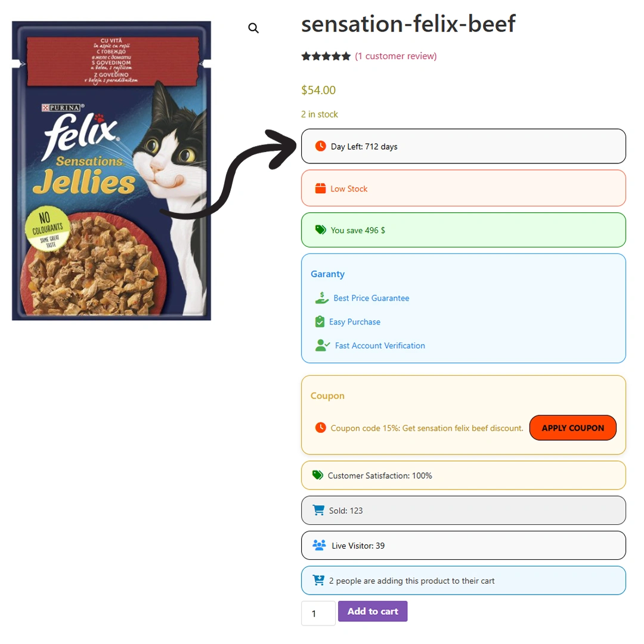Click the orange box icon next to Low Stock
This screenshot has width=644, height=644.
[x=320, y=188]
